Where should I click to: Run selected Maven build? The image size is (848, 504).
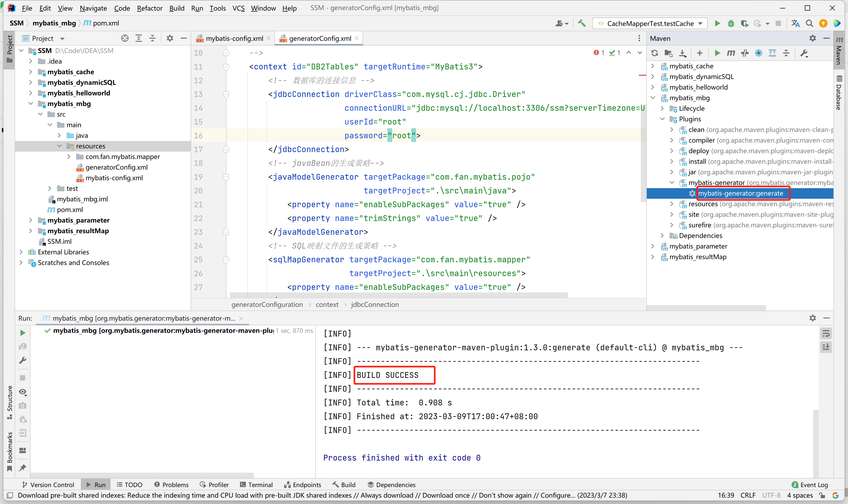click(717, 53)
